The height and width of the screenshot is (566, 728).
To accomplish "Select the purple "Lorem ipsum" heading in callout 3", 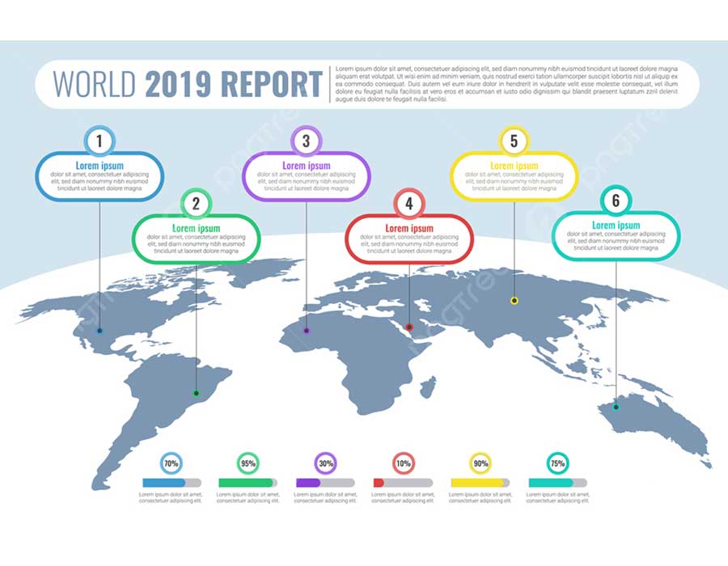I will (306, 166).
